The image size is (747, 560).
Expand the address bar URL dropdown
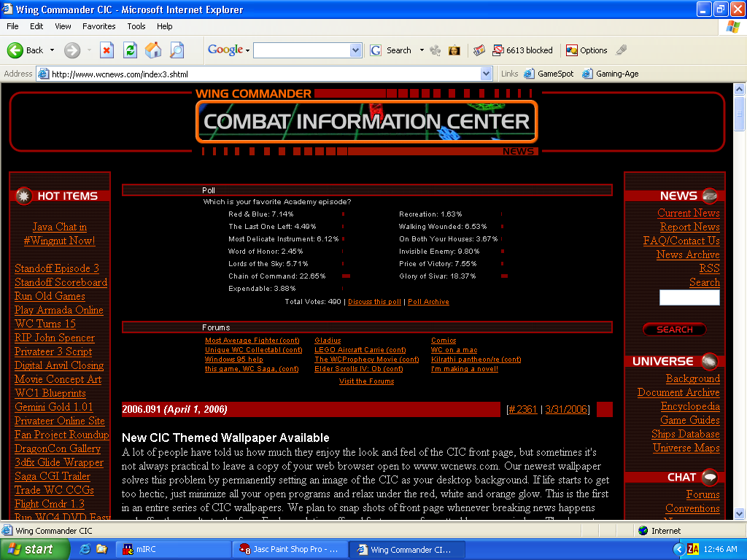click(487, 74)
